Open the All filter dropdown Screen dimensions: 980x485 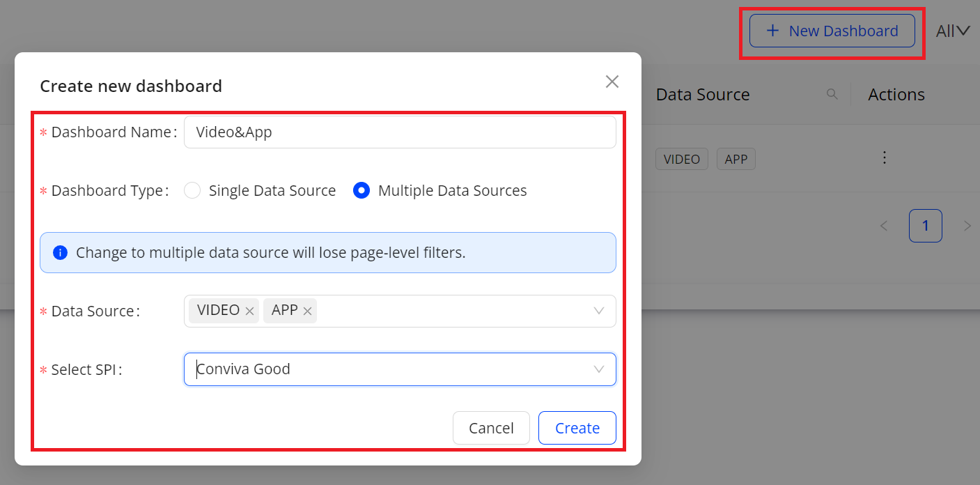952,31
